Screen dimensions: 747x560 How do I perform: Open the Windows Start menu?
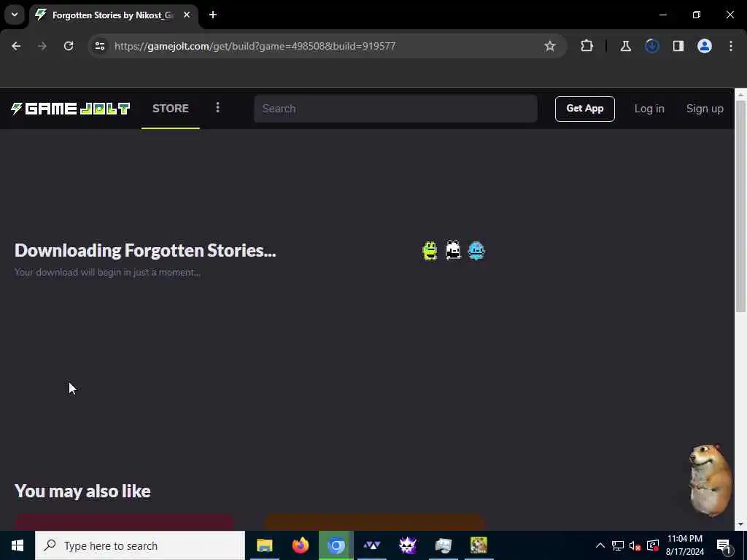coord(18,545)
